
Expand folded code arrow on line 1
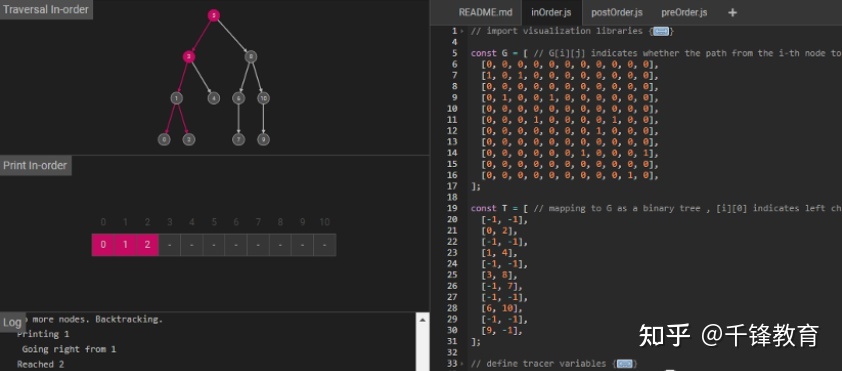coord(462,31)
